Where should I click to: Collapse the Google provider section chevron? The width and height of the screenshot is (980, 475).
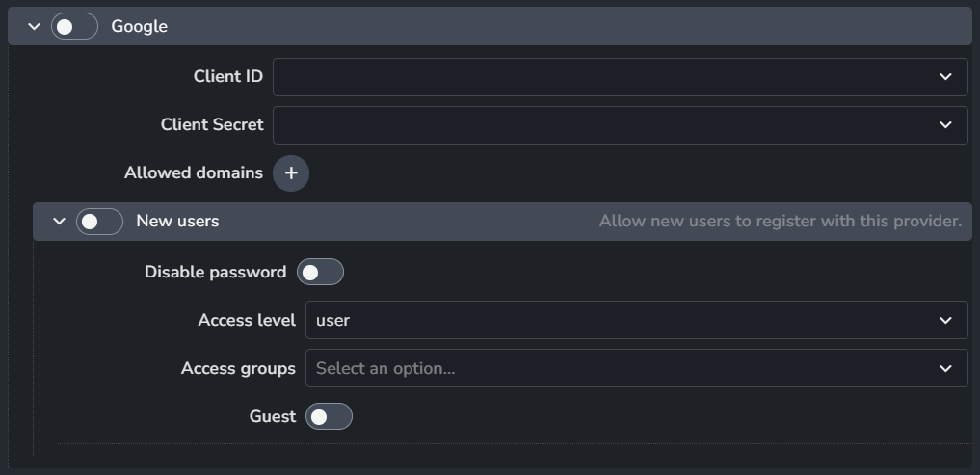35,27
